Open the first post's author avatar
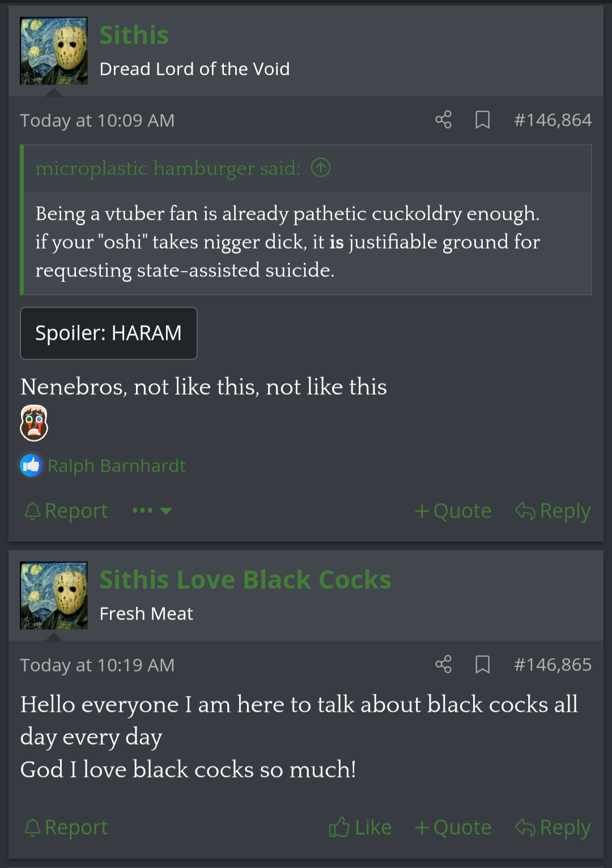The width and height of the screenshot is (612, 868). click(54, 51)
